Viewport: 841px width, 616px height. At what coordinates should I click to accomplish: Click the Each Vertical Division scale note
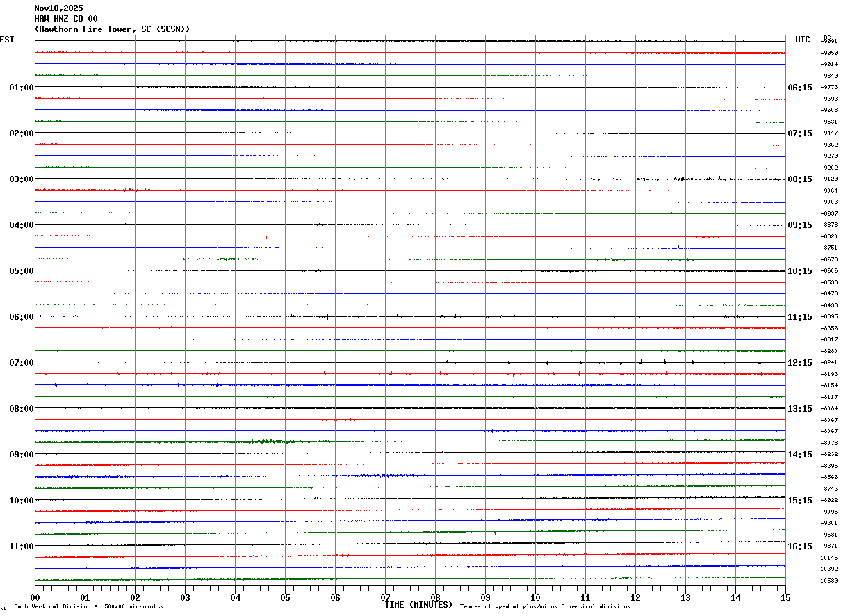click(x=88, y=607)
